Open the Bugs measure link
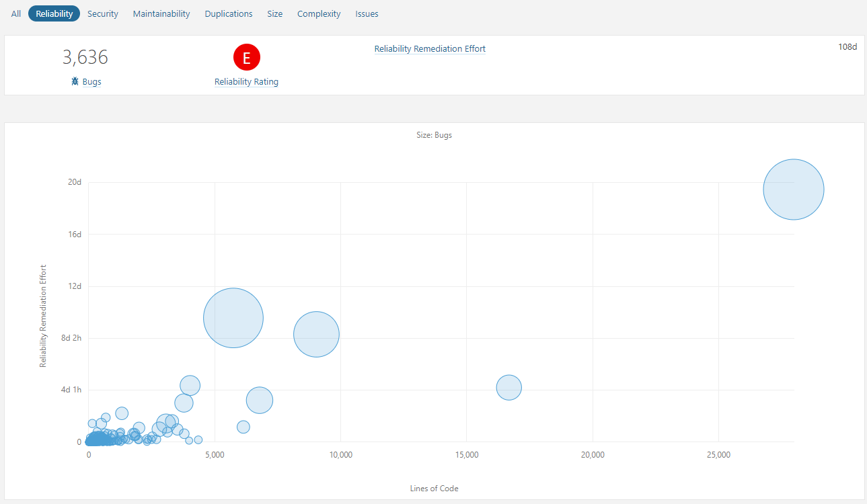Viewport: 867px width, 504px height. pyautogui.click(x=91, y=81)
